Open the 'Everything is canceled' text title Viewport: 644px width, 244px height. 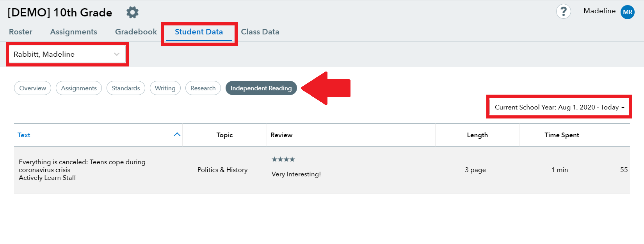pyautogui.click(x=82, y=166)
